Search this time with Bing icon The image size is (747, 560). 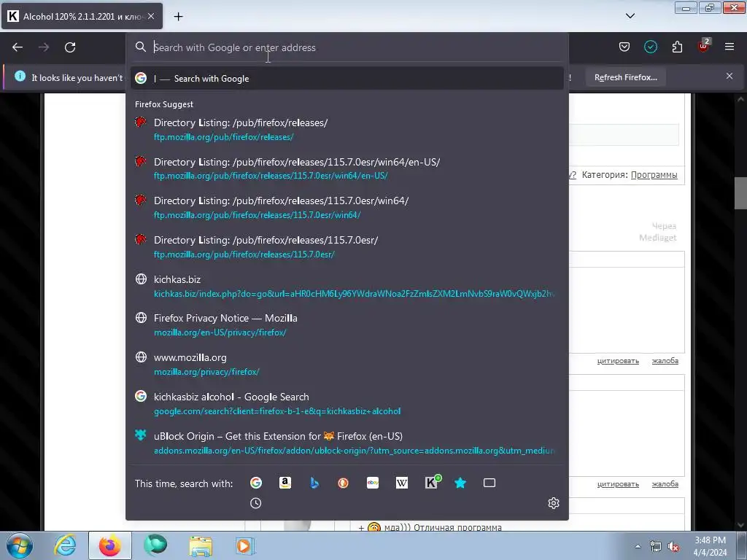[x=314, y=483]
